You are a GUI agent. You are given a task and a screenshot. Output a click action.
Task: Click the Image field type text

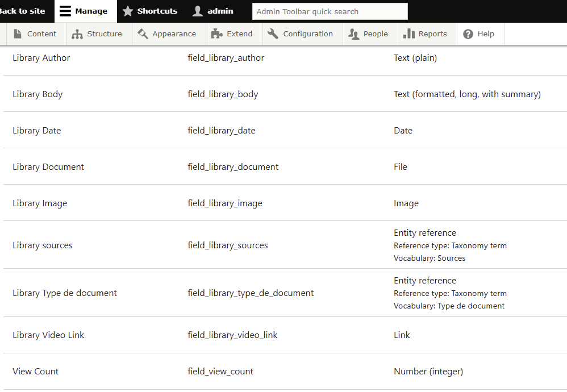(x=406, y=203)
